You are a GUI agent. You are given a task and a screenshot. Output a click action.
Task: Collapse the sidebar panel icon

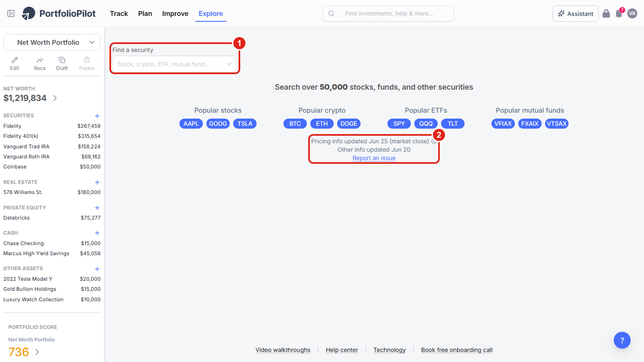pyautogui.click(x=11, y=13)
